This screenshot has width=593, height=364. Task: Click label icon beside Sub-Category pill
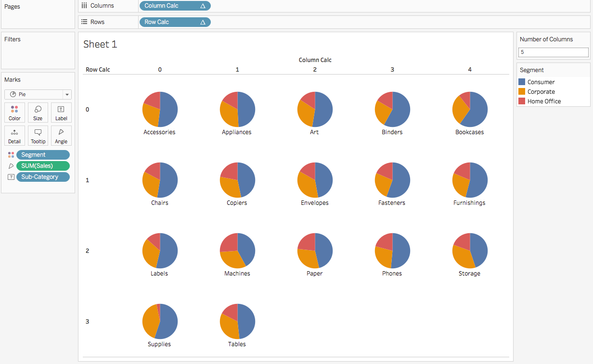pyautogui.click(x=11, y=177)
